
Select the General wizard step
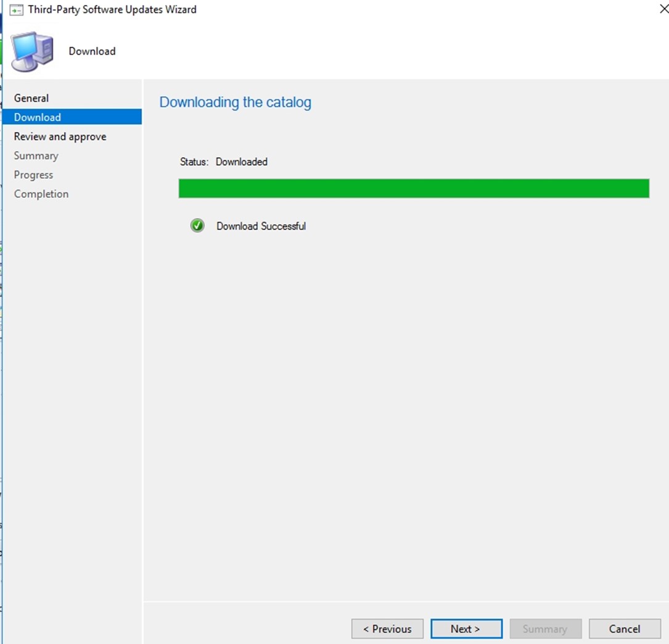31,98
